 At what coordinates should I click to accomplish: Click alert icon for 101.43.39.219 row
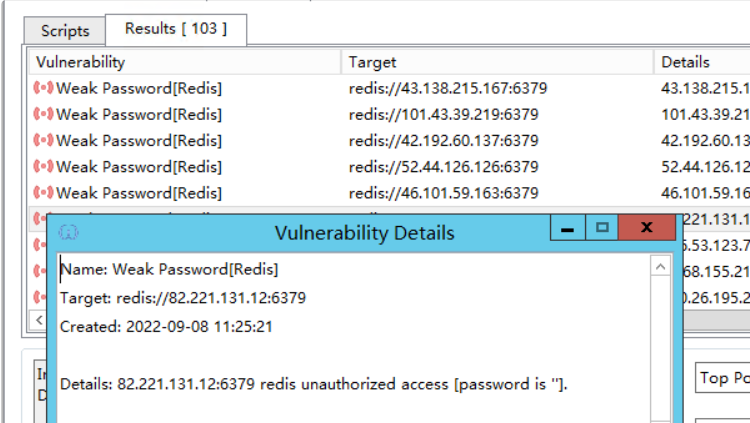[x=43, y=114]
